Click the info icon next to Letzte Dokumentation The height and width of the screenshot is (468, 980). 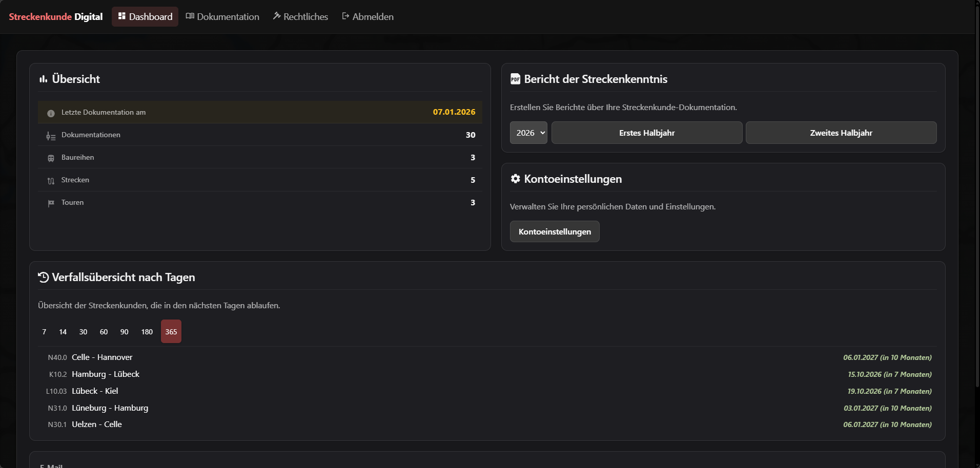click(x=50, y=112)
